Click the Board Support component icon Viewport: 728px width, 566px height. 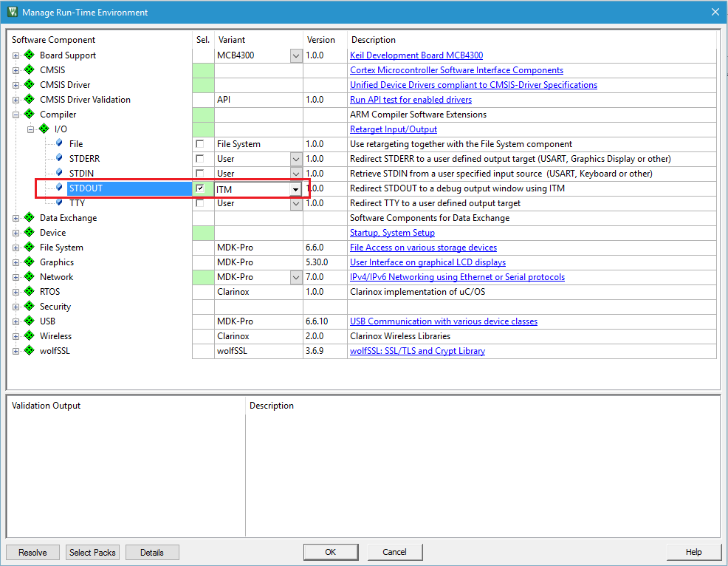(30, 55)
